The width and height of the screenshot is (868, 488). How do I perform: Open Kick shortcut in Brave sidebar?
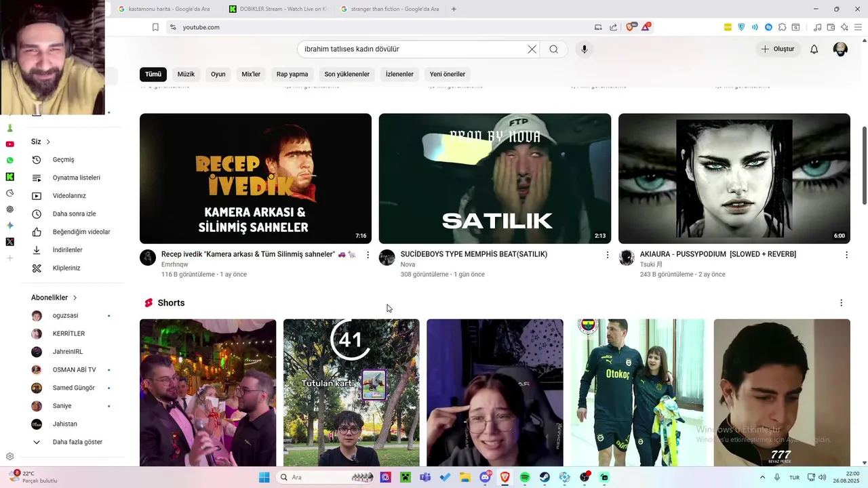point(9,177)
